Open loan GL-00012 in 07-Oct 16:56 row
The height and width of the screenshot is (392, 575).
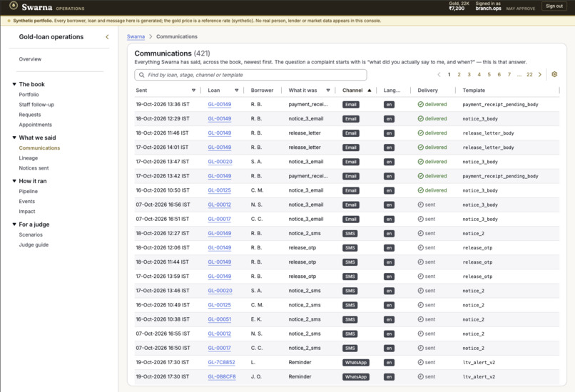219,205
